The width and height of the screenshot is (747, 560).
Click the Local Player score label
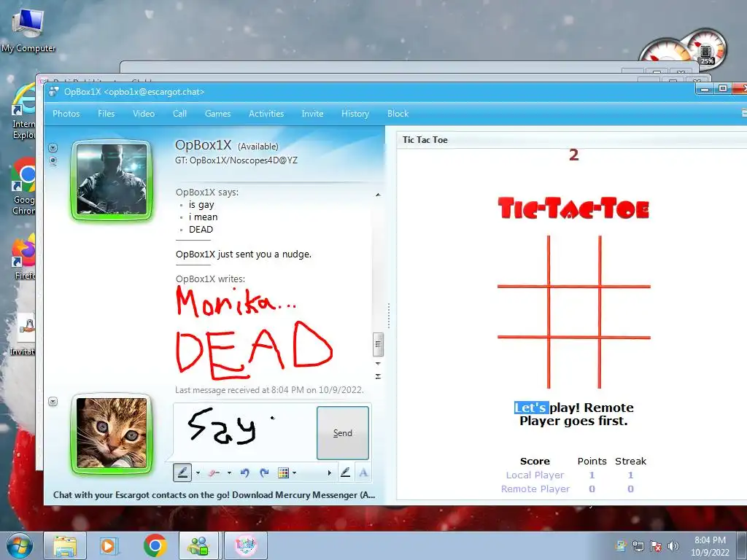(x=535, y=475)
